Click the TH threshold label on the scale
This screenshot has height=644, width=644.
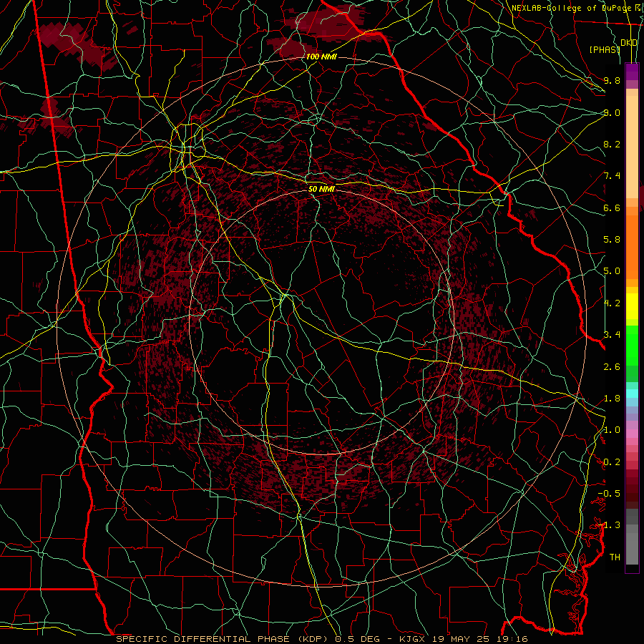(x=615, y=557)
